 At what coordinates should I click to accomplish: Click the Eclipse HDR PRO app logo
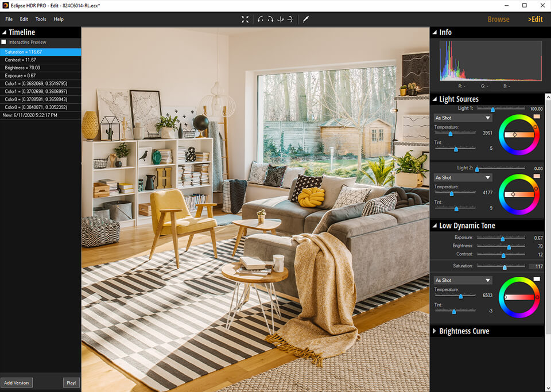[x=5, y=5]
